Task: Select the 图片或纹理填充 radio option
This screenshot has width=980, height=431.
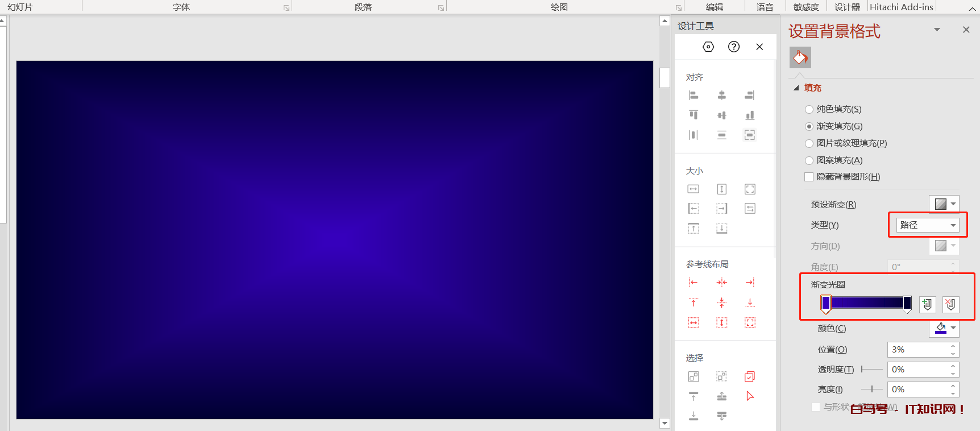Action: pos(809,143)
